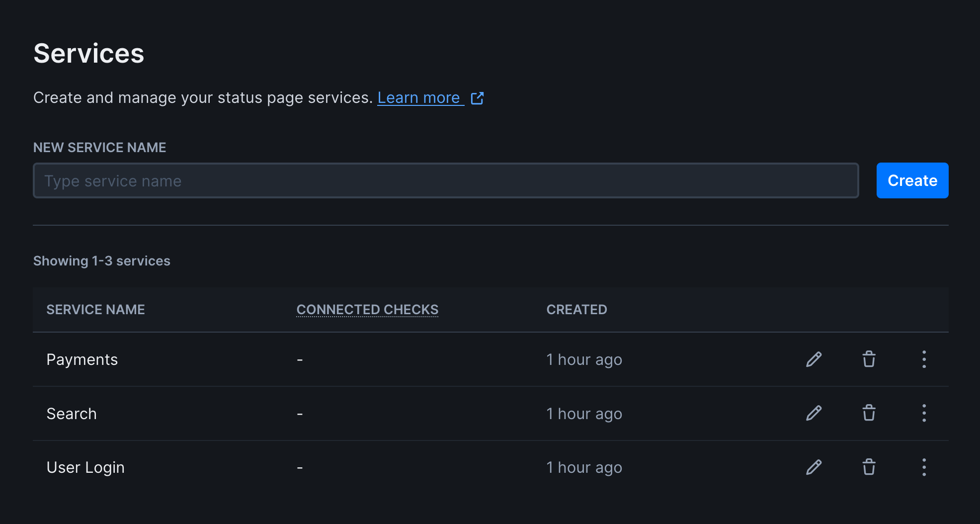Click the Create button

click(912, 180)
